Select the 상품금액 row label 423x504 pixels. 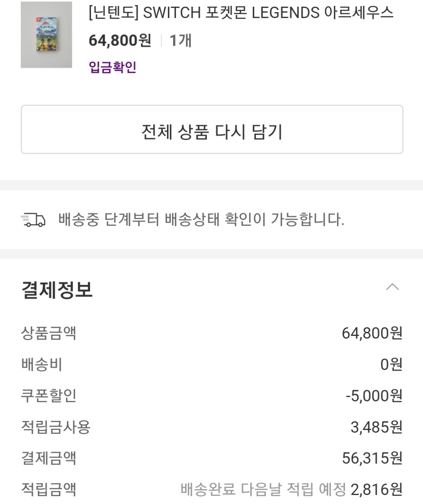[x=48, y=333]
